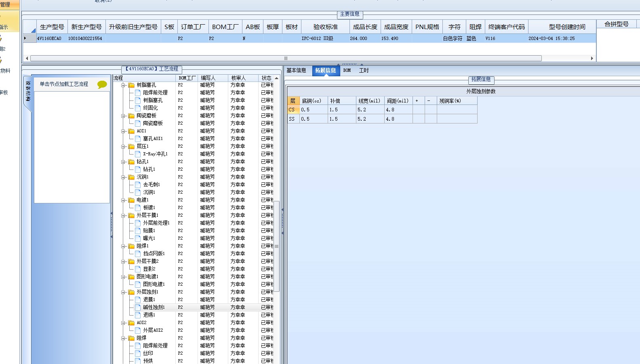Click the document icon beside 终固化
Image resolution: width=640 pixels, height=364 pixels.
[138, 108]
